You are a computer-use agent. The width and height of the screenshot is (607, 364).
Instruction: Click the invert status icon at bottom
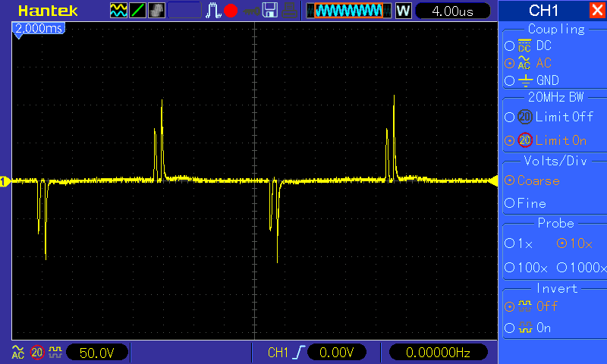tap(55, 353)
